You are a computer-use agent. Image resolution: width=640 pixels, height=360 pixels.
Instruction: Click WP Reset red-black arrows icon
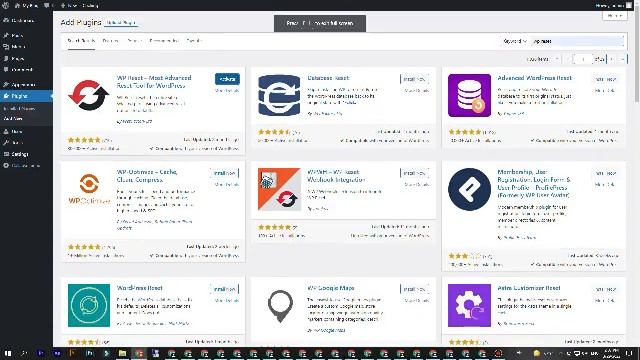[89, 96]
